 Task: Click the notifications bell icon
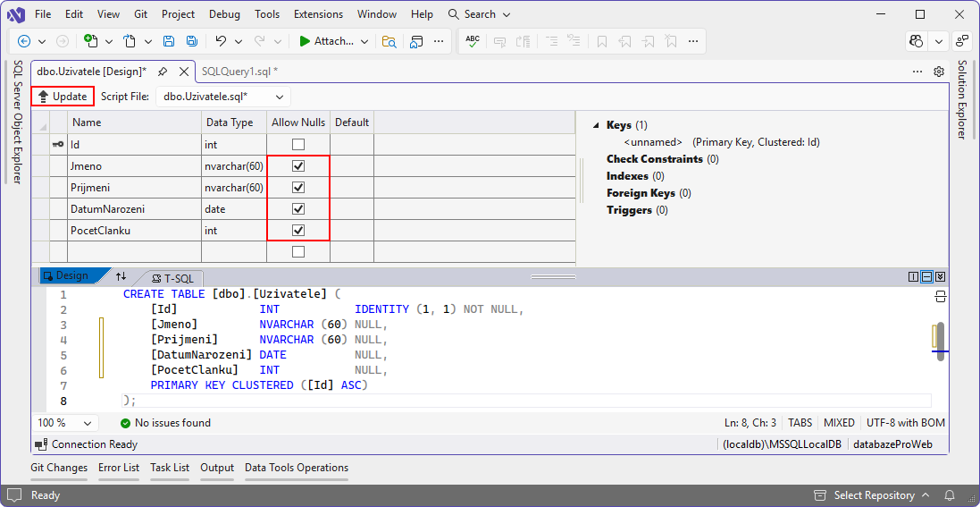tap(949, 495)
